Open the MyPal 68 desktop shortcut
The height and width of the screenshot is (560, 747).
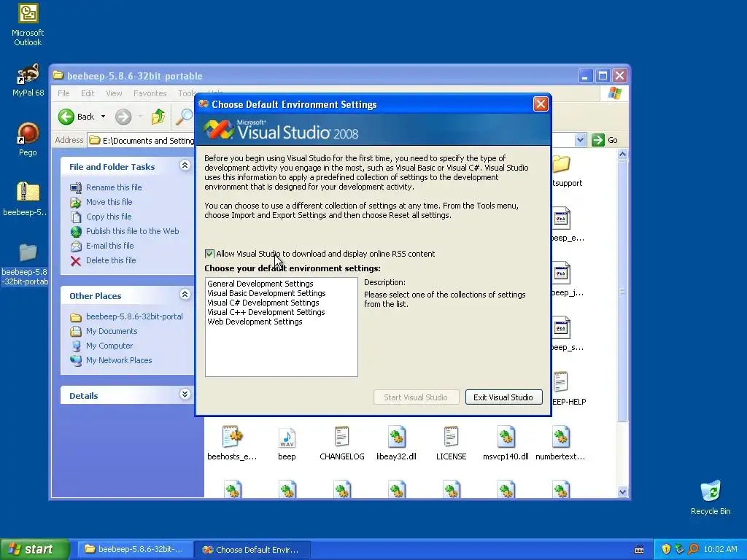coord(28,79)
